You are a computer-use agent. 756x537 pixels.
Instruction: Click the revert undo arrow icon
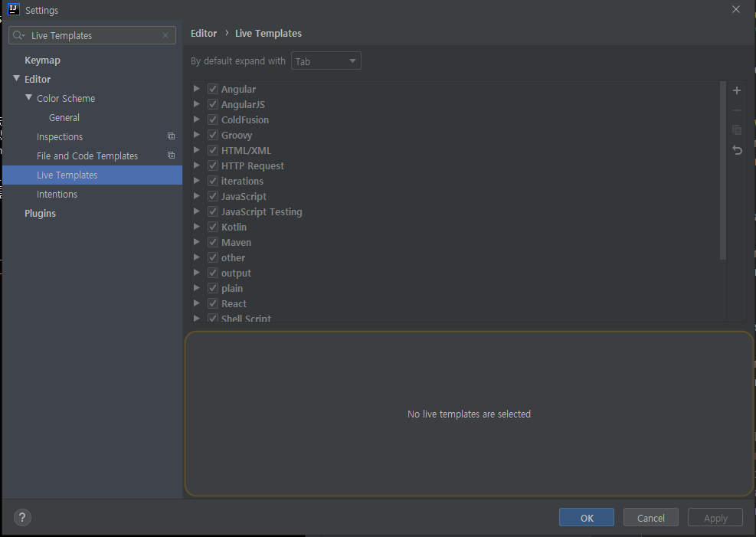click(737, 150)
